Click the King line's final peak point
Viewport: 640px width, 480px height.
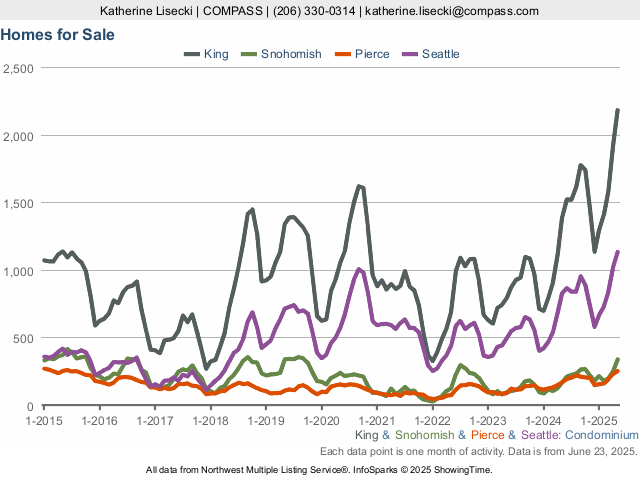(617, 110)
